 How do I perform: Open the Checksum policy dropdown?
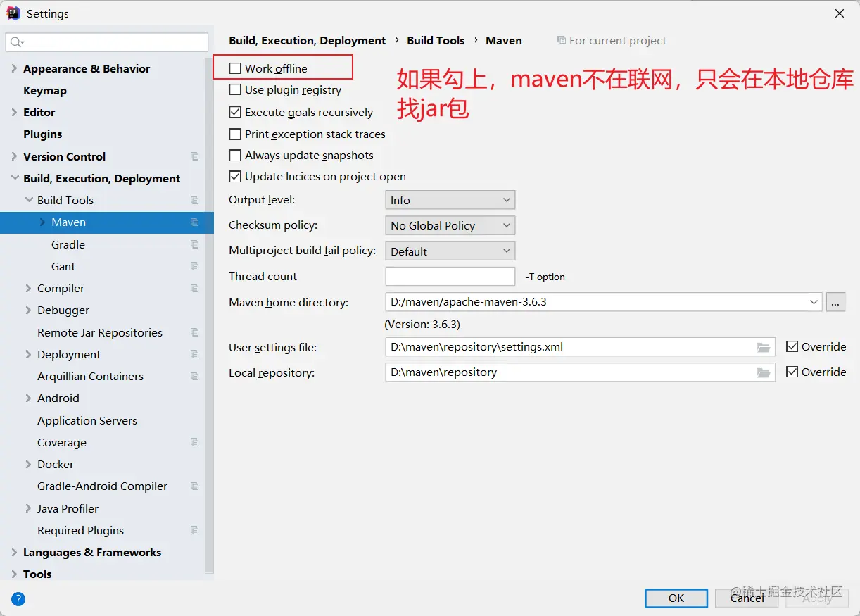click(450, 225)
